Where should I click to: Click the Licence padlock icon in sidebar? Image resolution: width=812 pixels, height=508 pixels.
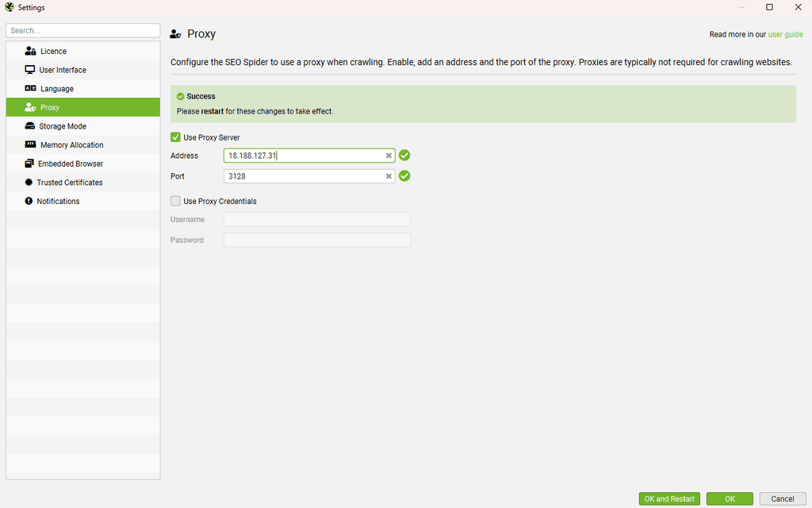point(31,51)
